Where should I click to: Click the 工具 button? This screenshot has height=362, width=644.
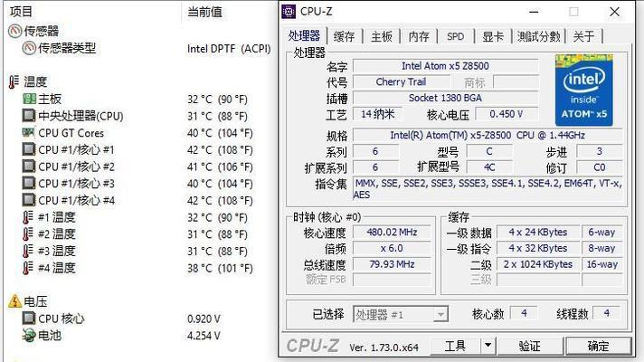455,346
